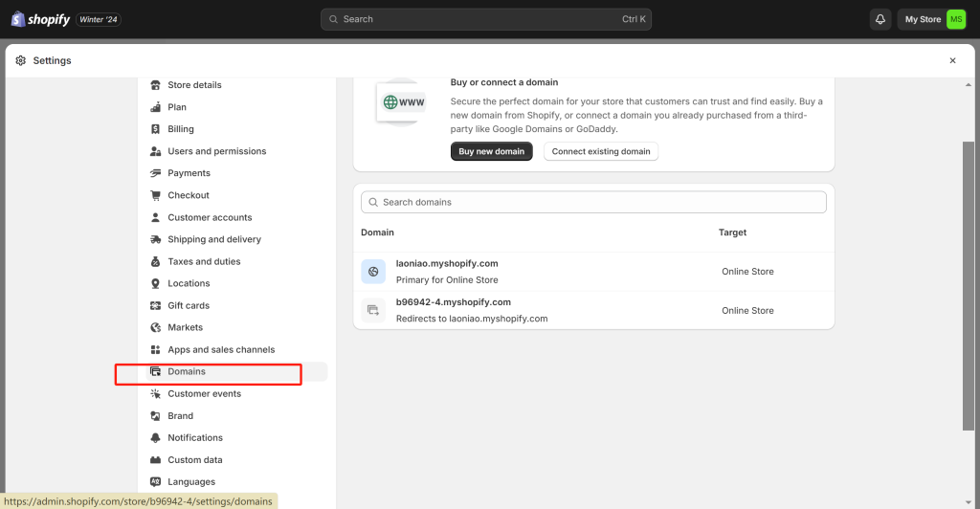Viewport: 980px width, 509px height.
Task: Click the Locations pin icon
Action: tap(156, 283)
